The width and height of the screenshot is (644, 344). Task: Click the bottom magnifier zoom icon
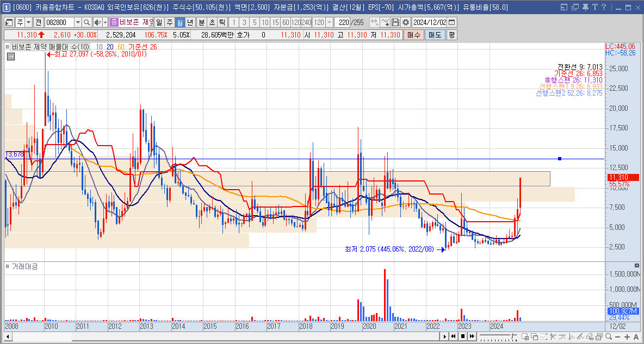[x=609, y=336]
